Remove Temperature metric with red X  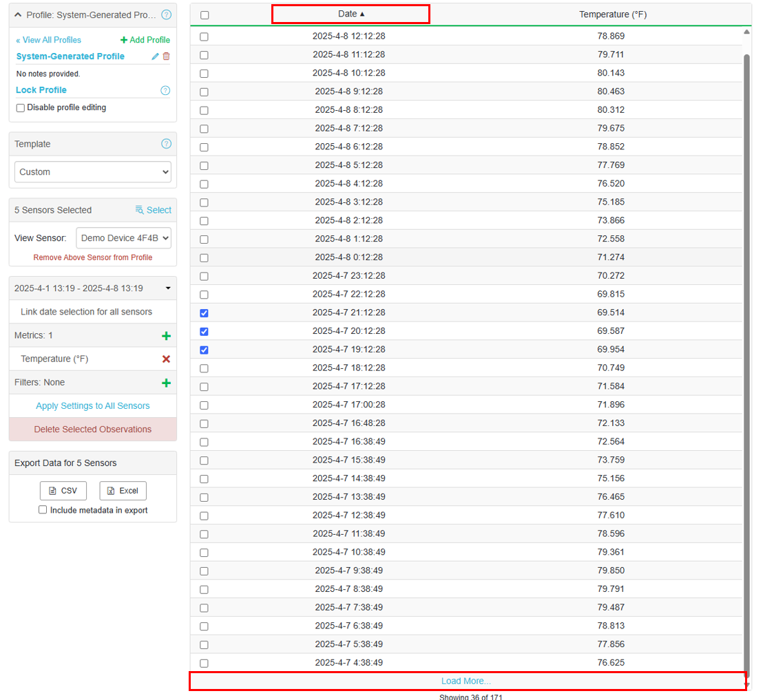(166, 359)
